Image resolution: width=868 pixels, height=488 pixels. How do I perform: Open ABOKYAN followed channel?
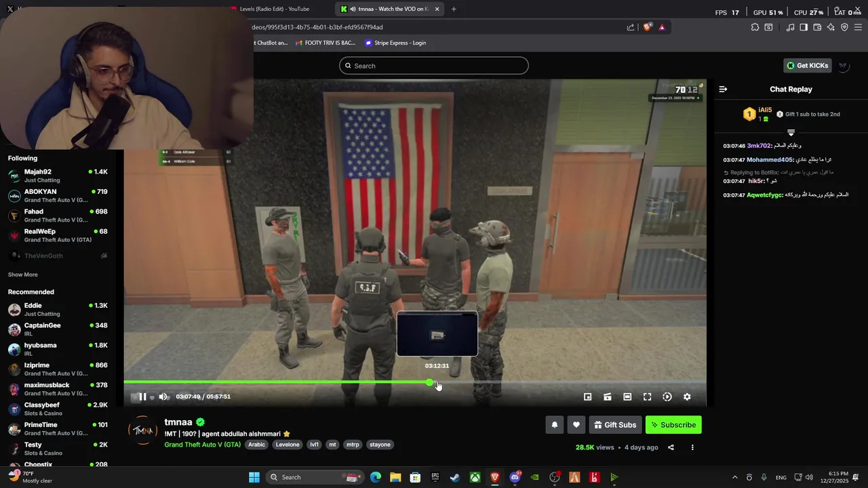[58, 195]
